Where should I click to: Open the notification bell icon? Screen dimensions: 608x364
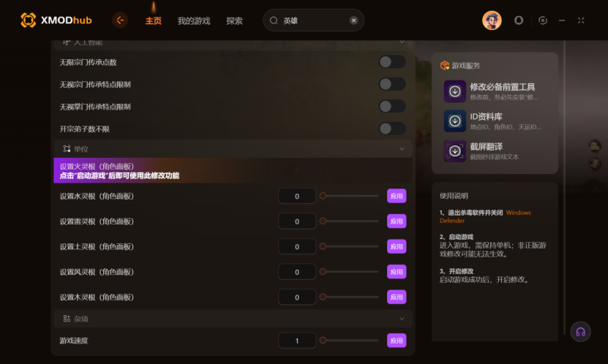[519, 20]
